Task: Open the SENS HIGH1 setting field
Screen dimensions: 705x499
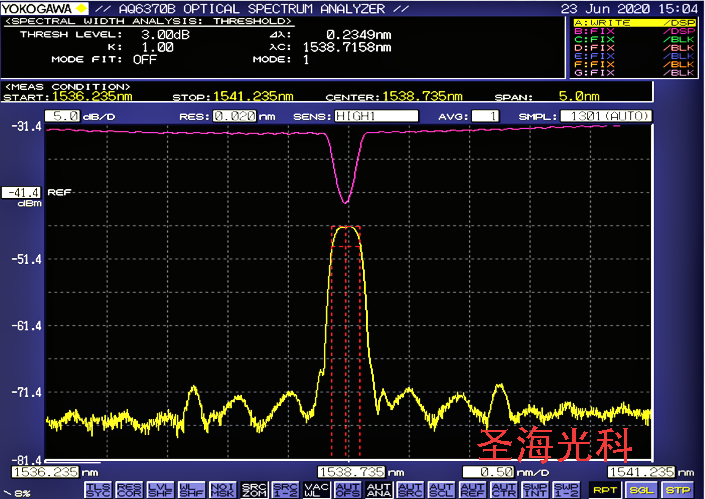Action: tap(376, 116)
